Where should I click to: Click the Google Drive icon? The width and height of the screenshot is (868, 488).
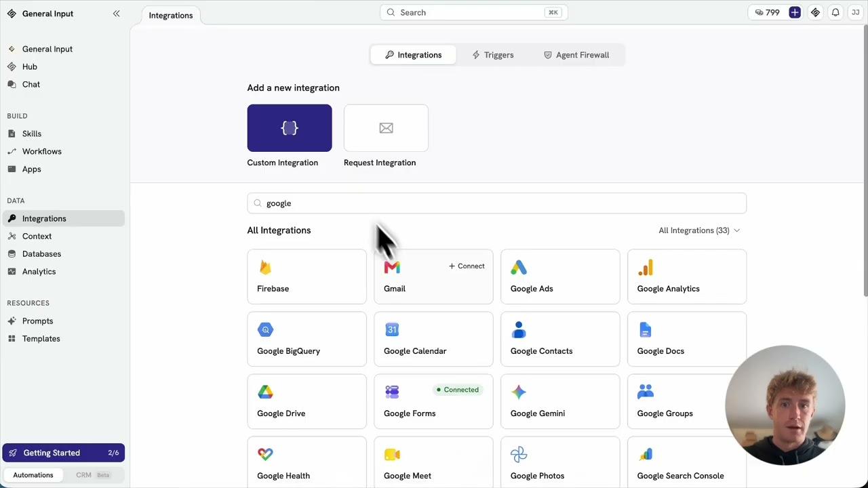click(x=265, y=392)
